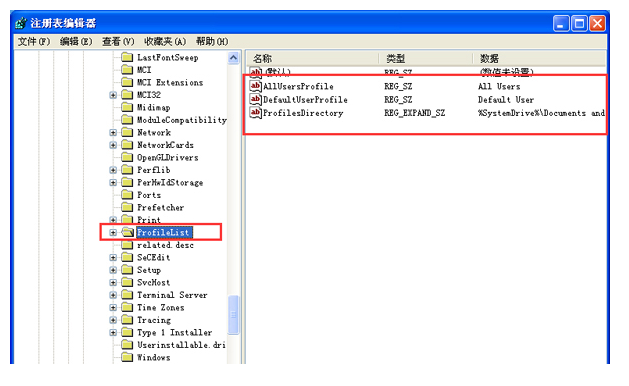Click the ModuleCompatibility folder icon
Viewport: 629px width, 386px height.
(x=127, y=120)
